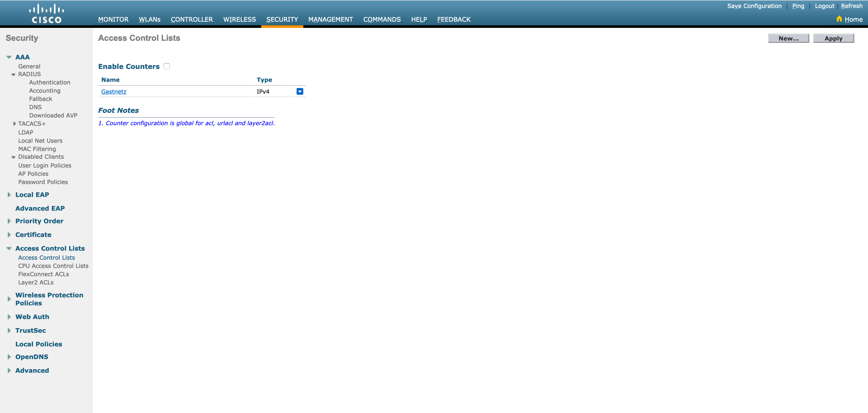Open Advanced EAP section

click(40, 208)
